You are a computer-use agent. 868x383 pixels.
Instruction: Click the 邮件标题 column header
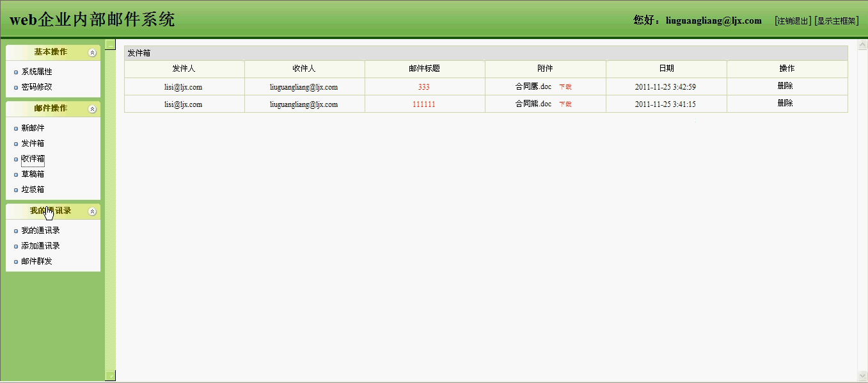click(425, 69)
